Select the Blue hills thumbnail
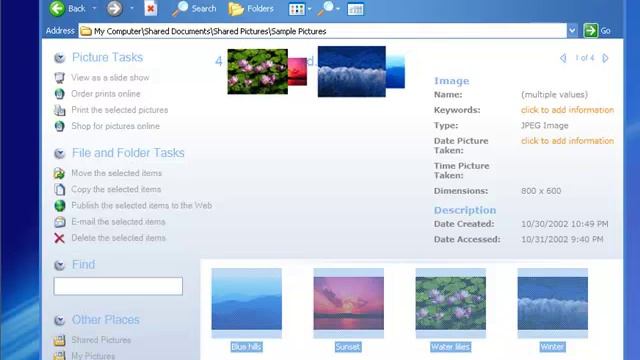The image size is (640, 360). [x=247, y=303]
